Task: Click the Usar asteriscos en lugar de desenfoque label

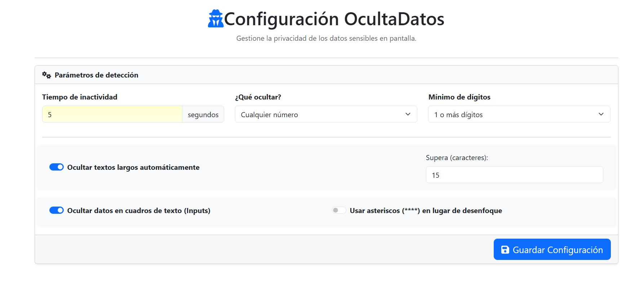Action: pos(426,211)
